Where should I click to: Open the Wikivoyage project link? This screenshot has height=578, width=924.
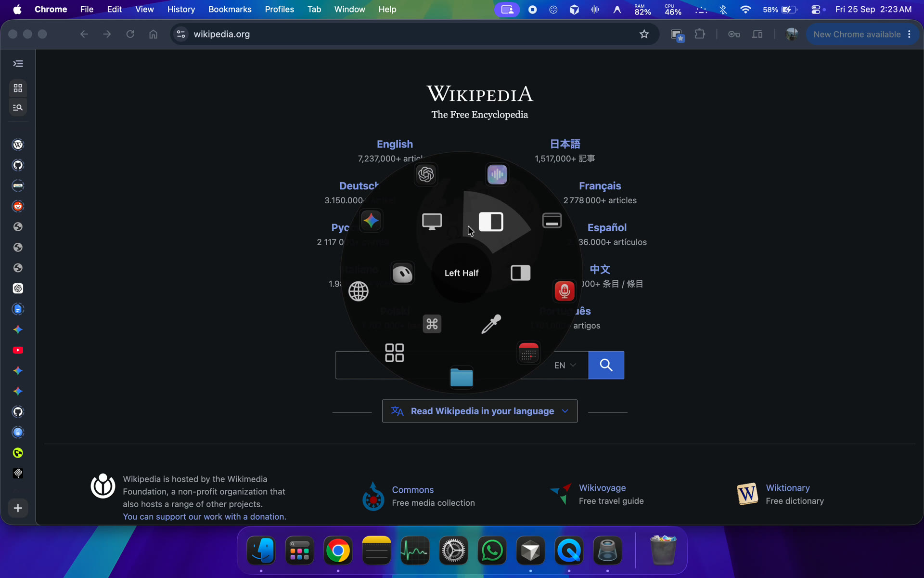[602, 488]
